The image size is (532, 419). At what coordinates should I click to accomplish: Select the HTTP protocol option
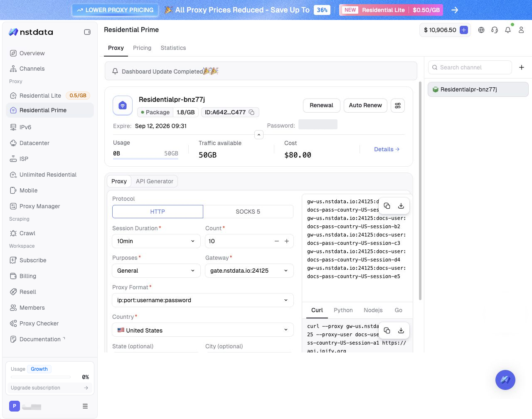(x=158, y=212)
